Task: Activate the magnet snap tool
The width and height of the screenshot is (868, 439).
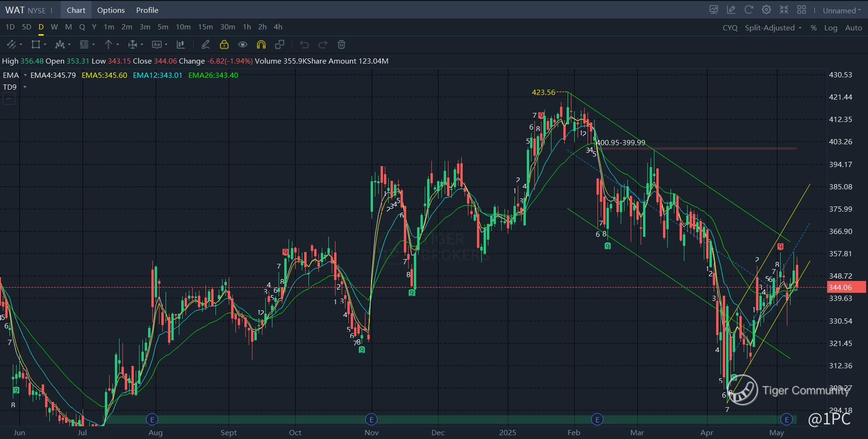Action: click(x=261, y=45)
